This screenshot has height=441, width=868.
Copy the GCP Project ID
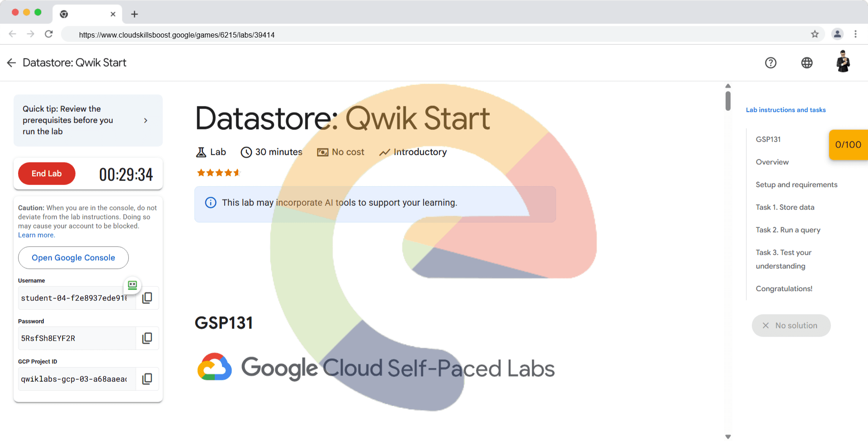click(147, 379)
